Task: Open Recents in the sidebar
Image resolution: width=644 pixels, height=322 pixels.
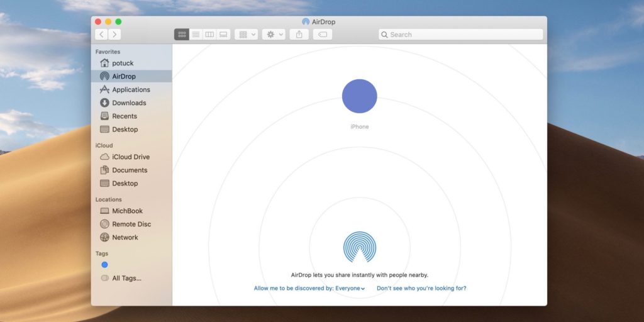Action: tap(131, 116)
